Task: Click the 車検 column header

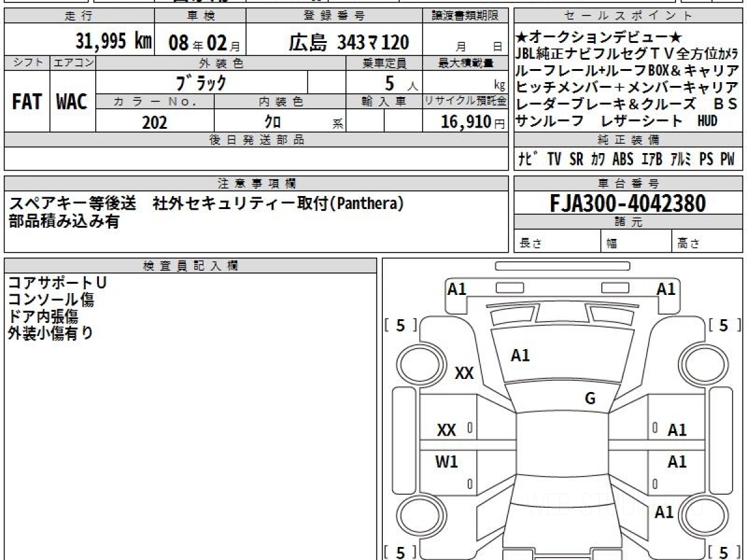Action: coord(200,16)
